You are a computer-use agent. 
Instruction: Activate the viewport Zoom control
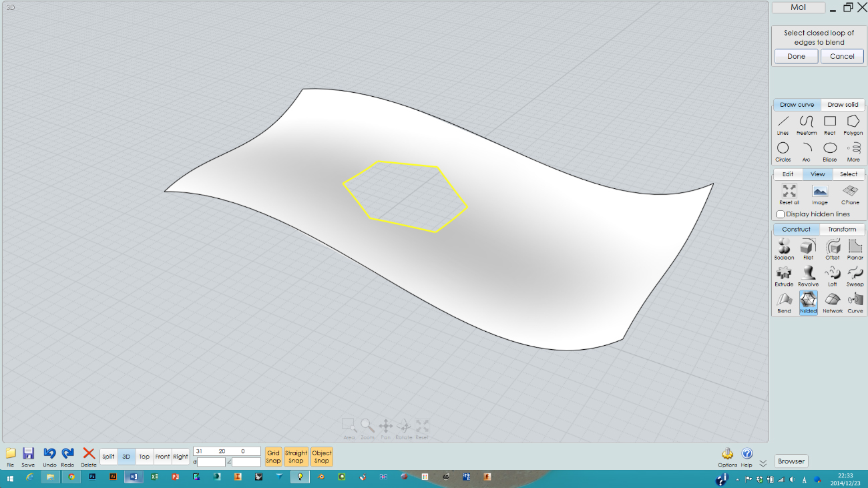point(367,429)
